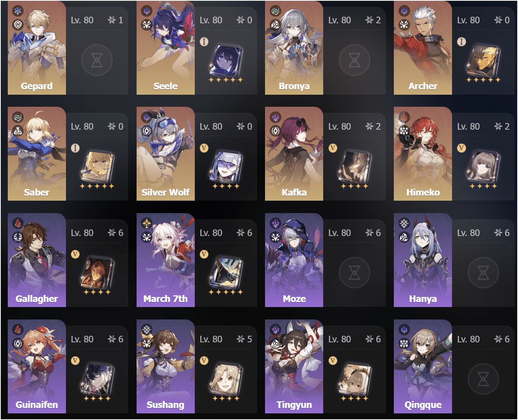
Task: Click Gepard's empty light cone slot icon
Action: [x=97, y=60]
